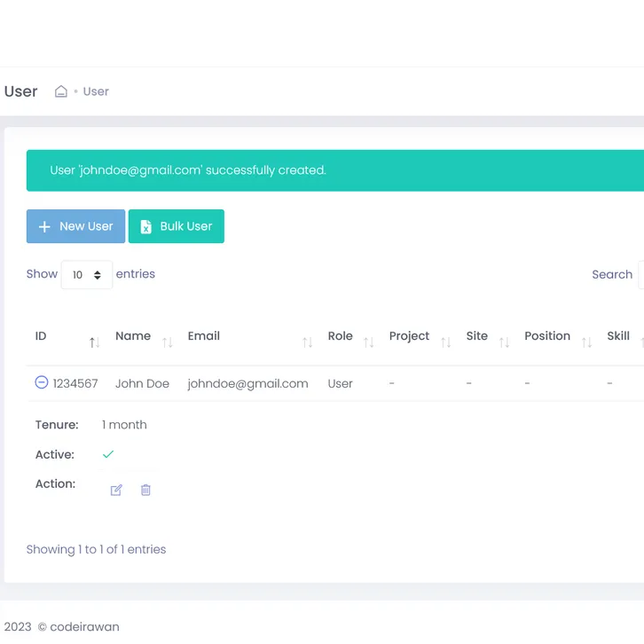Sort the table by ID column arrows
Viewport: 644px width, 644px height.
point(94,342)
